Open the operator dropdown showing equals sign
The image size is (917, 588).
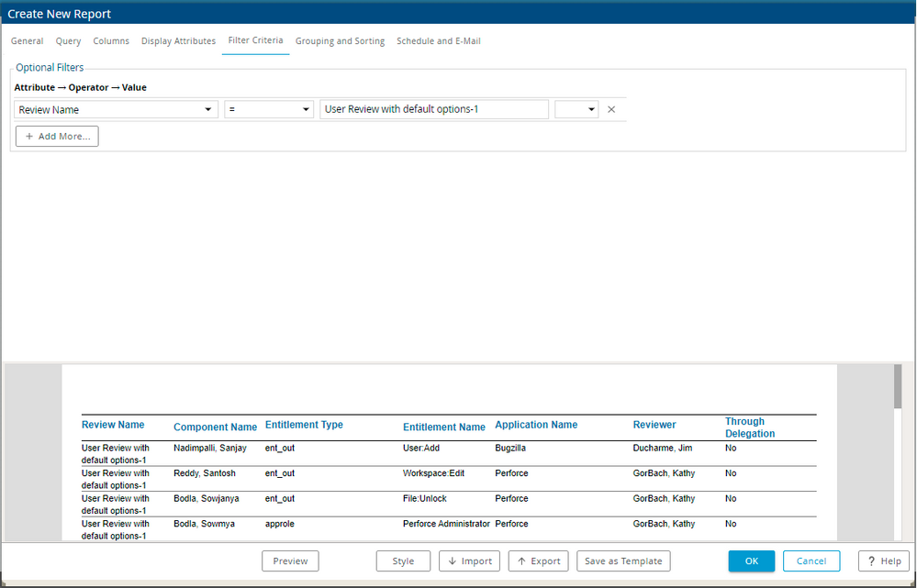[269, 109]
